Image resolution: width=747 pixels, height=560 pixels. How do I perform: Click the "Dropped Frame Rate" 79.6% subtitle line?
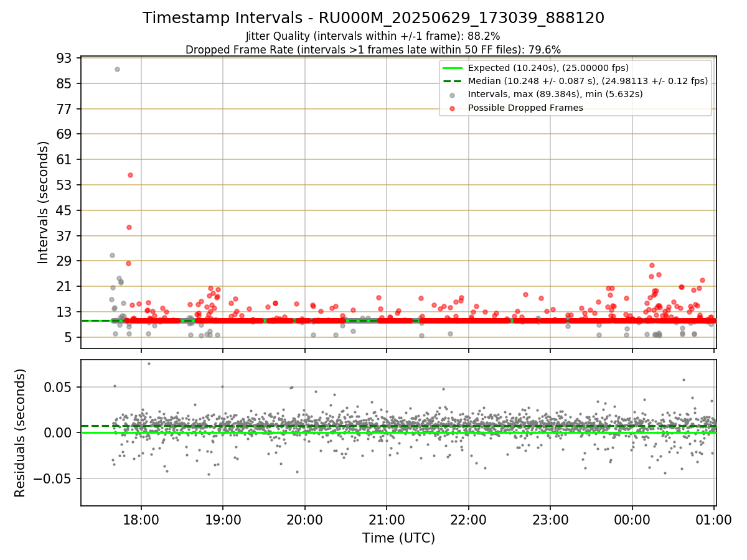[374, 50]
